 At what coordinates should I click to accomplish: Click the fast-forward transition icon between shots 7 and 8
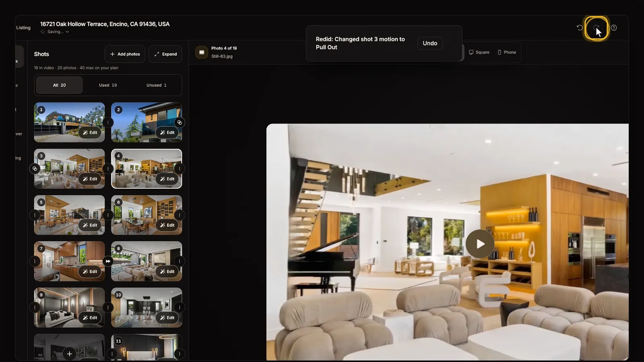(x=108, y=261)
